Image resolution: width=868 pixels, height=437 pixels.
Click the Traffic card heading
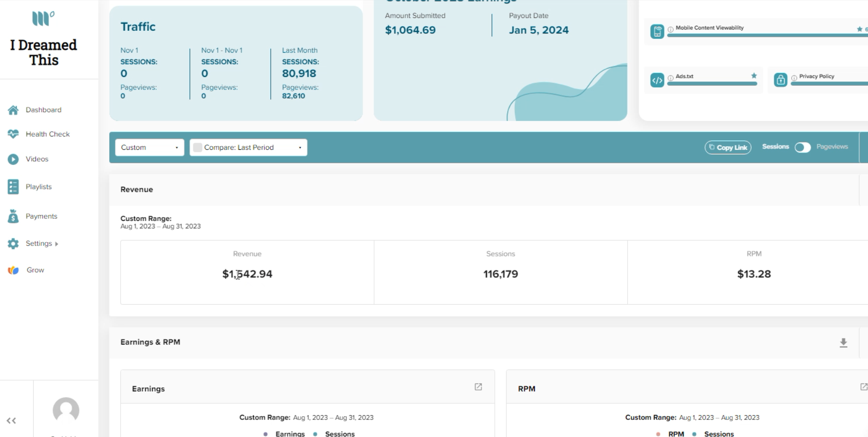tap(138, 27)
